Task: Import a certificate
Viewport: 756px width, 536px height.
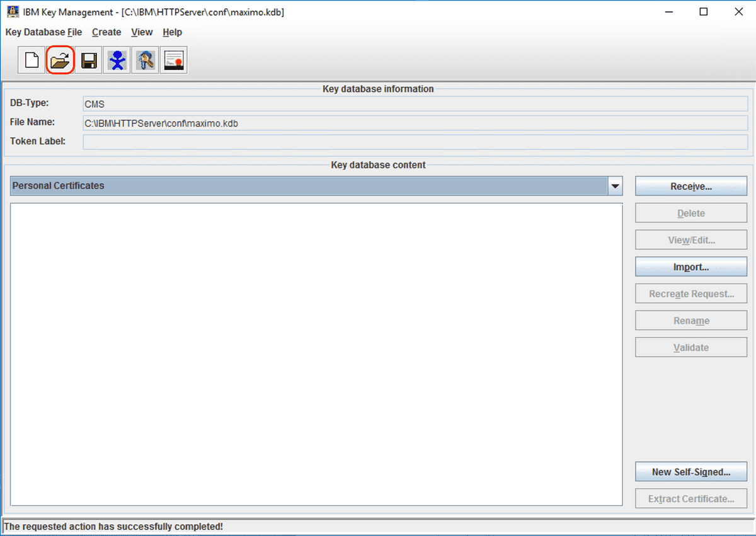Action: point(690,266)
